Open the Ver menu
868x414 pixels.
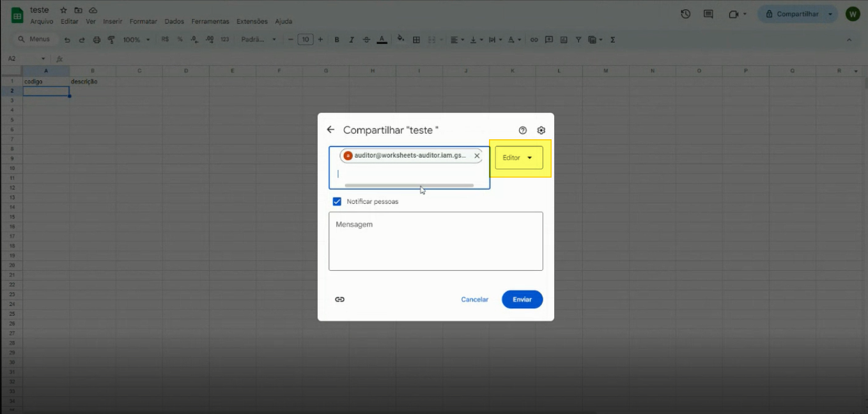91,22
